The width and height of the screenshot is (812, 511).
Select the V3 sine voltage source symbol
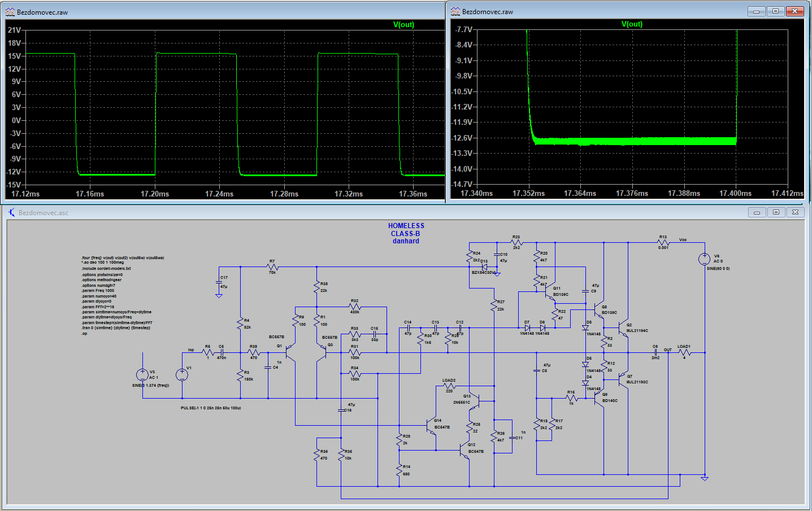(x=142, y=374)
